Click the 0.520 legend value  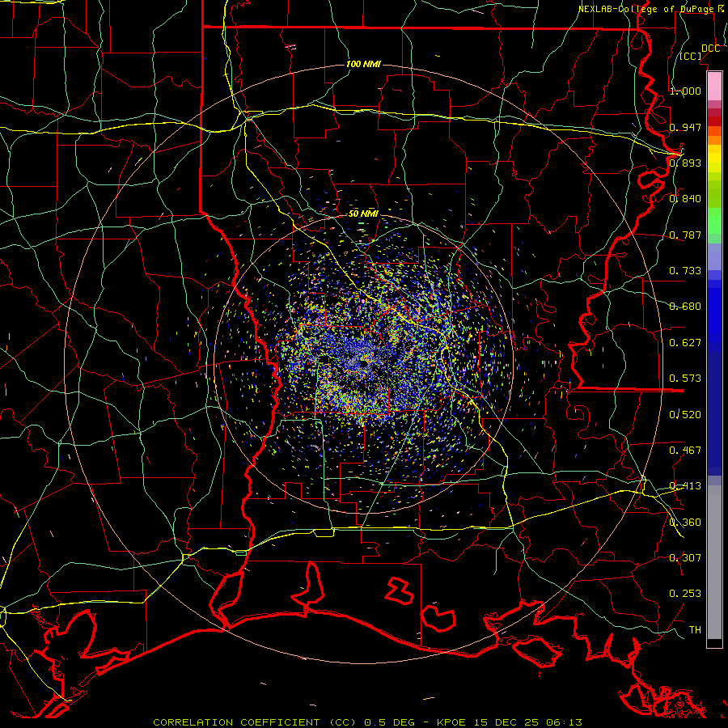[x=685, y=415]
